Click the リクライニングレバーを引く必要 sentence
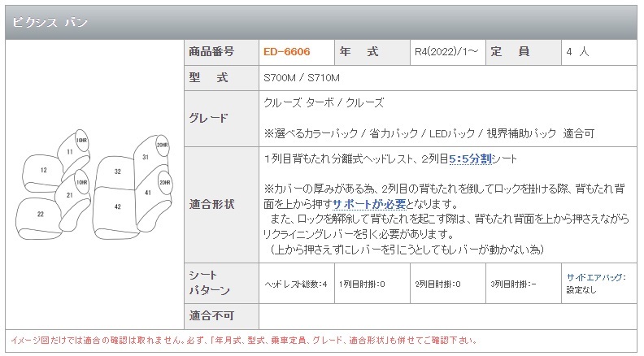 point(359,234)
